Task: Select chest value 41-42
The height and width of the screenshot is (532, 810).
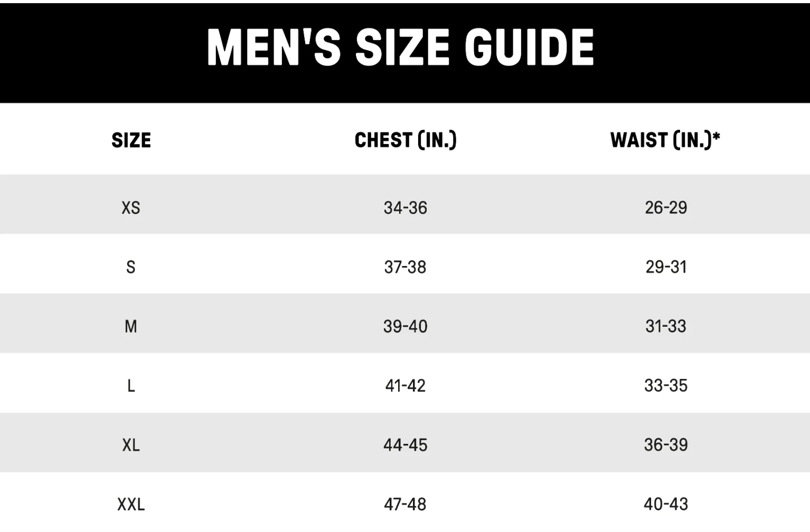Action: coord(406,386)
